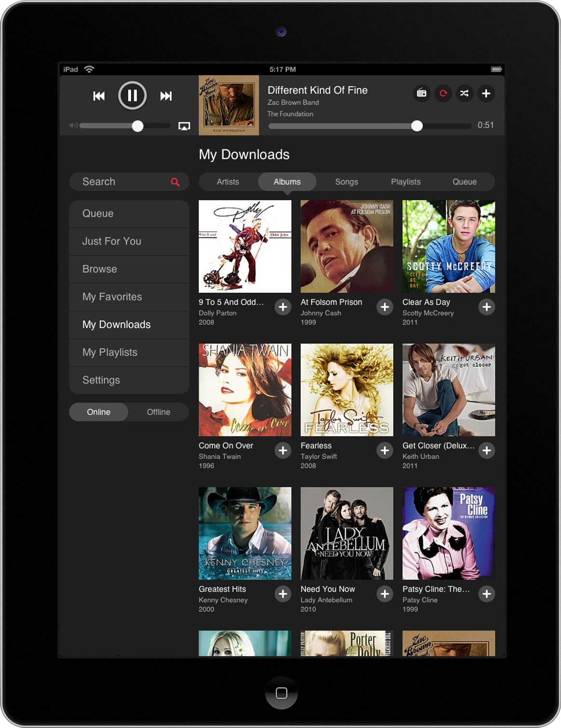Click the red search magnifier icon

[x=175, y=182]
